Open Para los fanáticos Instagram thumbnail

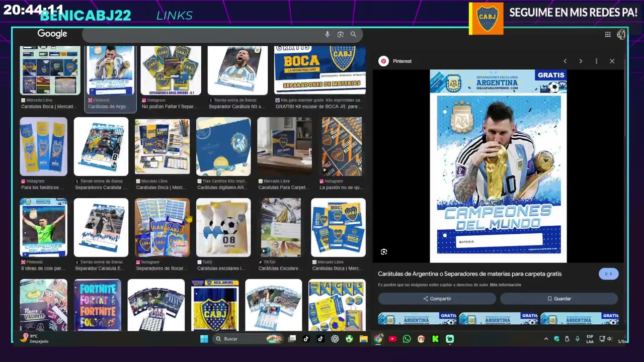tap(43, 146)
